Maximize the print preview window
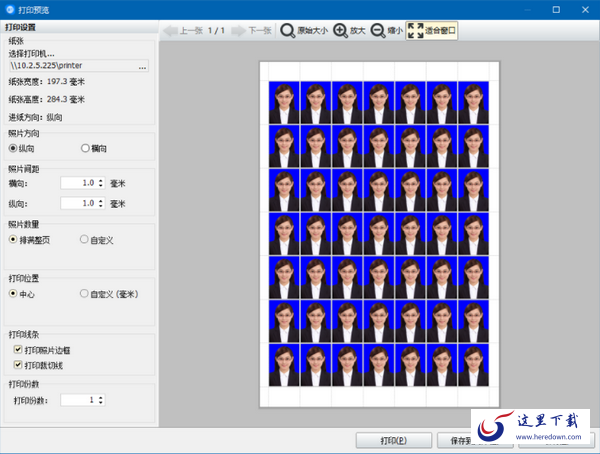This screenshot has width=600, height=454. point(556,9)
